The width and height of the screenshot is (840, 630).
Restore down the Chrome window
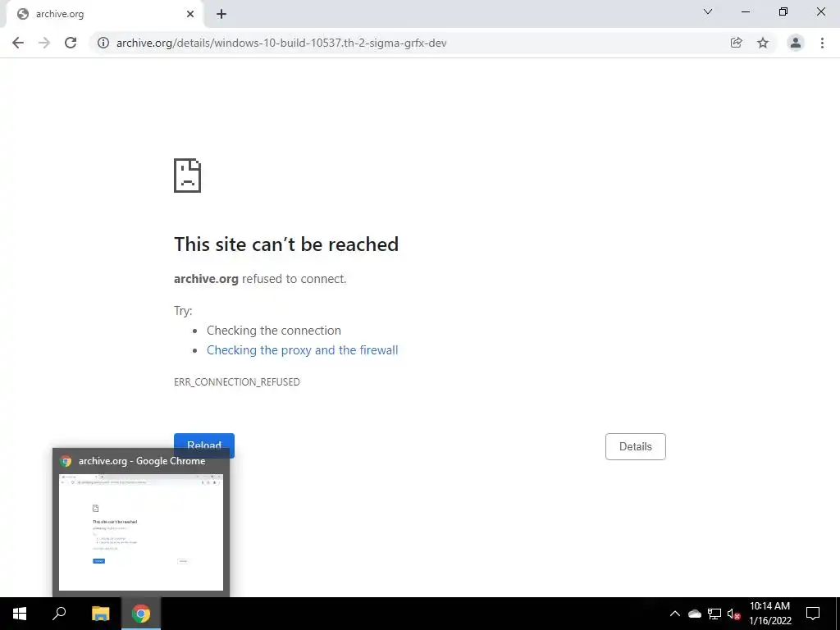coord(783,11)
